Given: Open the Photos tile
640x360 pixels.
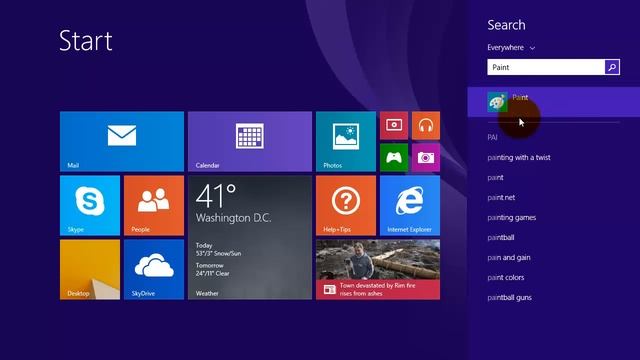Looking at the screenshot, I should click(x=346, y=141).
